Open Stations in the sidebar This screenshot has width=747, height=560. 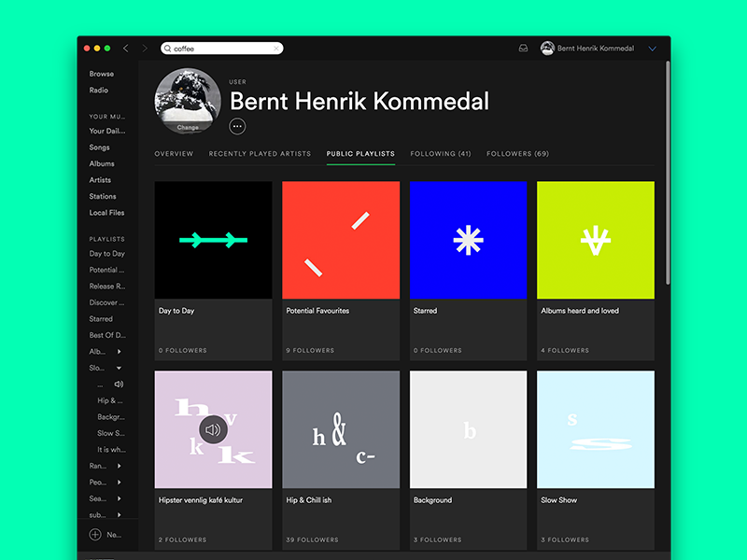pyautogui.click(x=103, y=196)
